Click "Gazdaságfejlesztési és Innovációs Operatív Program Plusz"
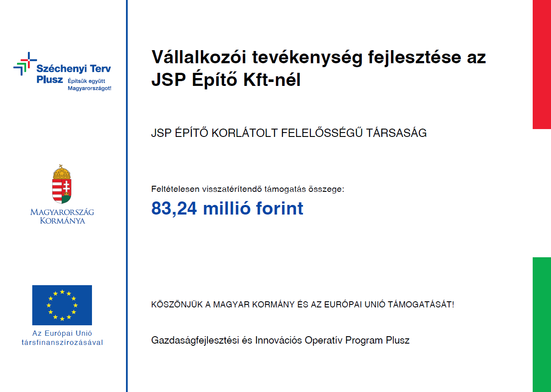 coord(280,340)
